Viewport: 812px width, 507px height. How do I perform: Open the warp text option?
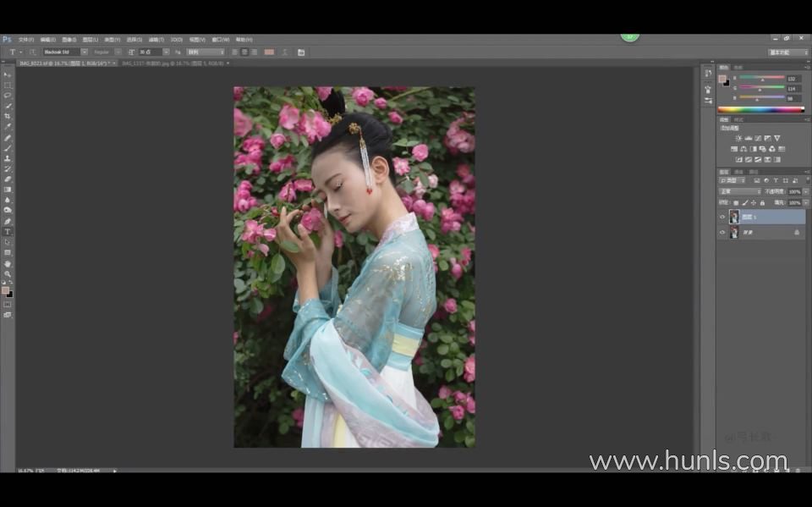285,52
